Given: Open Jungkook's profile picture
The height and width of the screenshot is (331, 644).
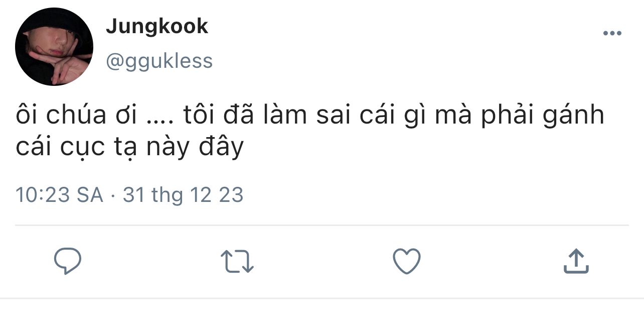Looking at the screenshot, I should [x=54, y=47].
